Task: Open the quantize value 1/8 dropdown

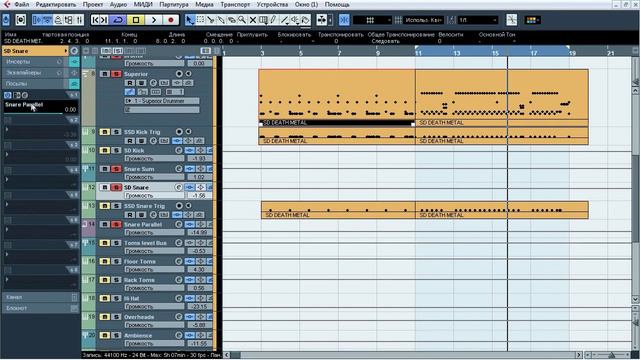Action: click(x=478, y=20)
